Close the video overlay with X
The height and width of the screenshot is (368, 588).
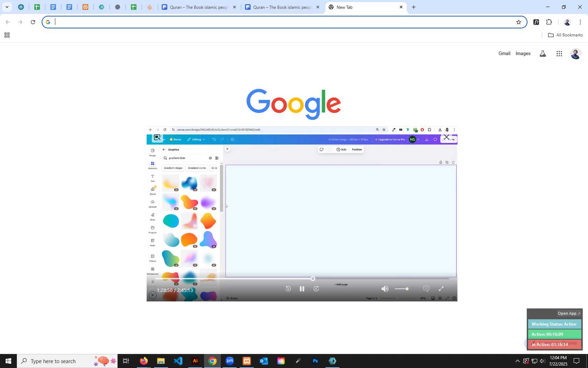(x=446, y=137)
